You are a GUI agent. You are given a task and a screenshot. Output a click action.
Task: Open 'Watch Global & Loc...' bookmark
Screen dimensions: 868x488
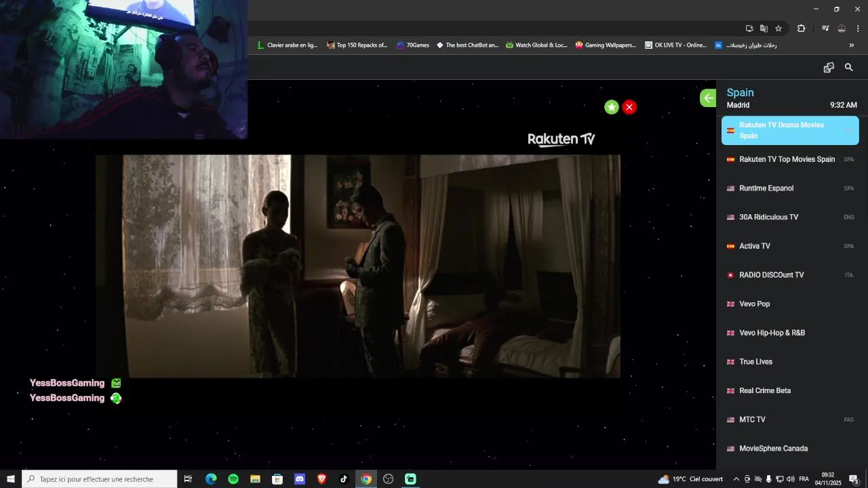tap(536, 45)
